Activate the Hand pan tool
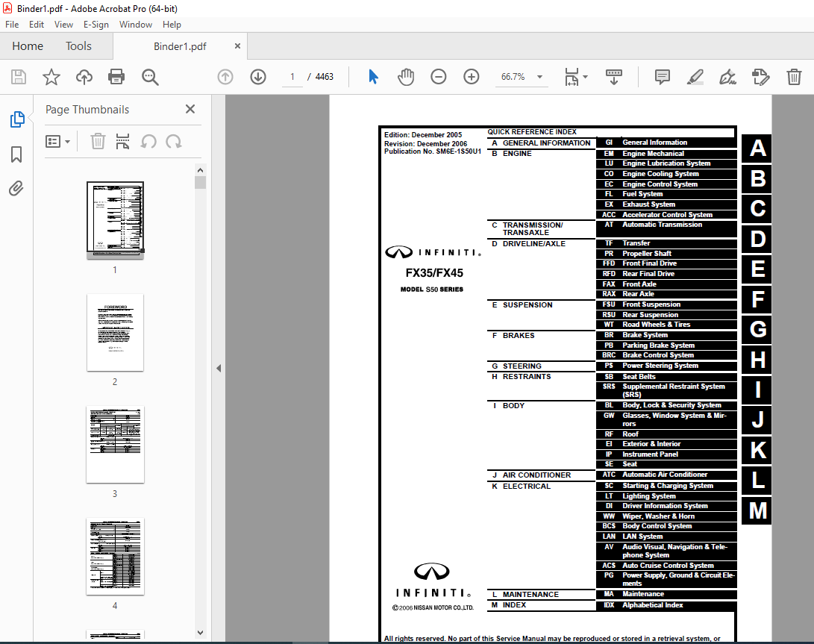The height and width of the screenshot is (644, 814). pyautogui.click(x=406, y=77)
